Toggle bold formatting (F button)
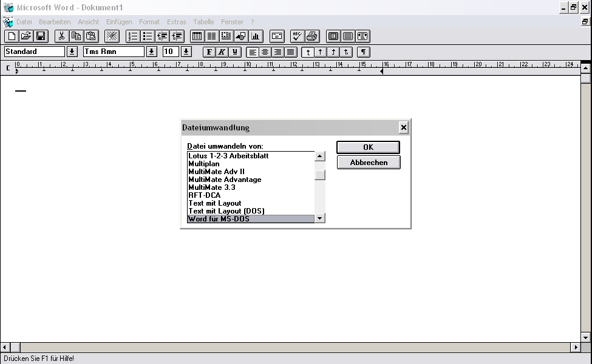Image resolution: width=592 pixels, height=364 pixels. 209,52
